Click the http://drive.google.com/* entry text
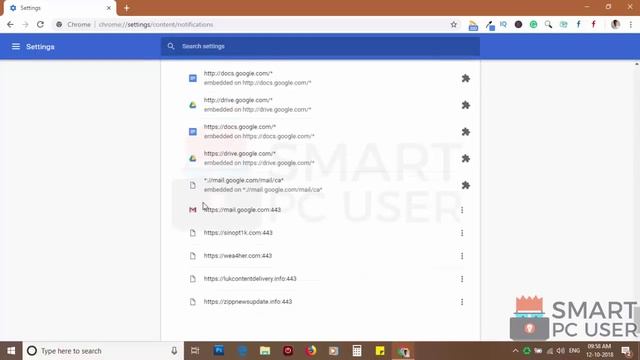Image resolution: width=640 pixels, height=360 pixels. pyautogui.click(x=238, y=100)
